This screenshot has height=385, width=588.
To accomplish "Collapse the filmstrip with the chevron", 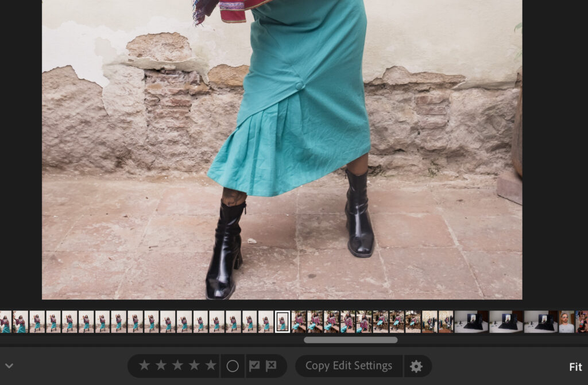I will [9, 365].
